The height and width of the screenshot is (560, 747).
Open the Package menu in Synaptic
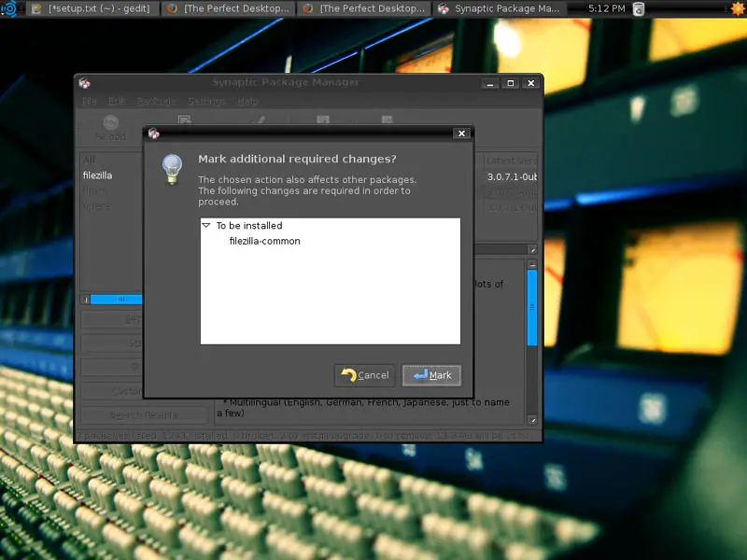click(156, 101)
